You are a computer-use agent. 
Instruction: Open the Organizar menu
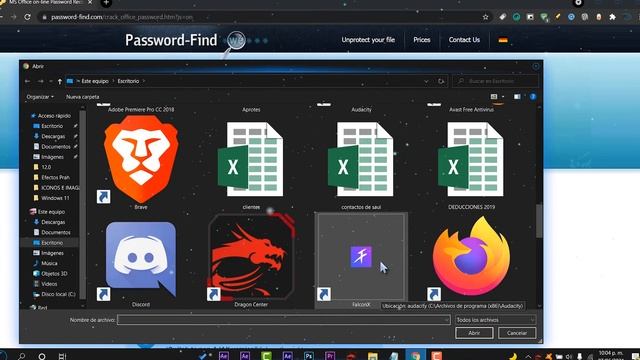pyautogui.click(x=40, y=97)
